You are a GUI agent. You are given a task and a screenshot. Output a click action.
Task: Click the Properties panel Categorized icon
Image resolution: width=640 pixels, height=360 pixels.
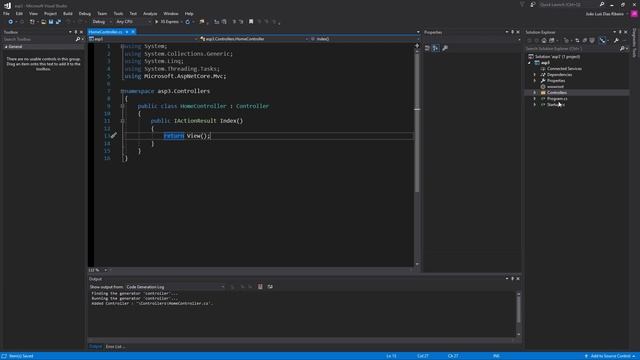[427, 48]
